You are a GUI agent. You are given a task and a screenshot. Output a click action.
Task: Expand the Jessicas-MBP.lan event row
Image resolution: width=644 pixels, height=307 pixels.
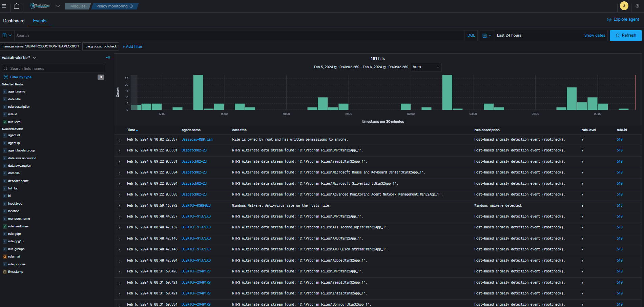click(119, 140)
